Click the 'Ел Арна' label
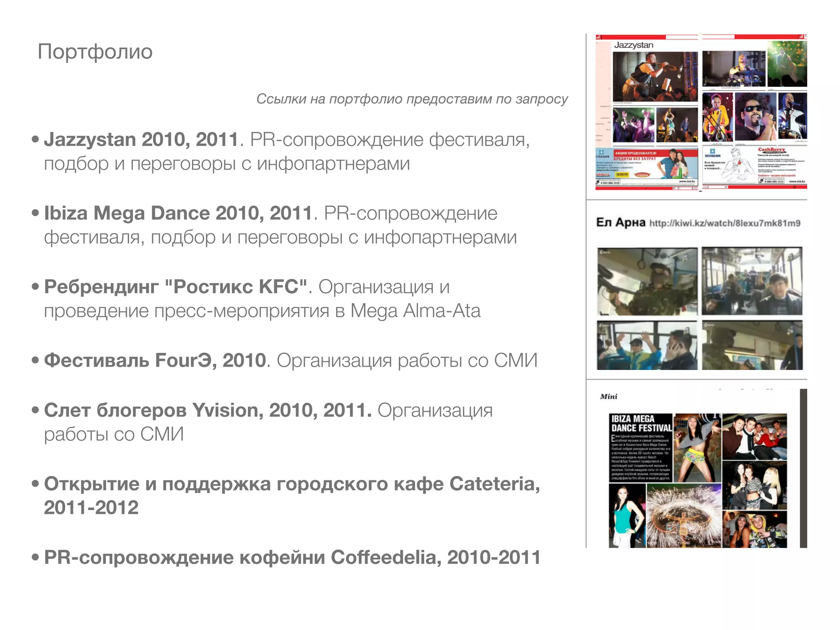Image resolution: width=840 pixels, height=630 pixels. pyautogui.click(x=621, y=222)
